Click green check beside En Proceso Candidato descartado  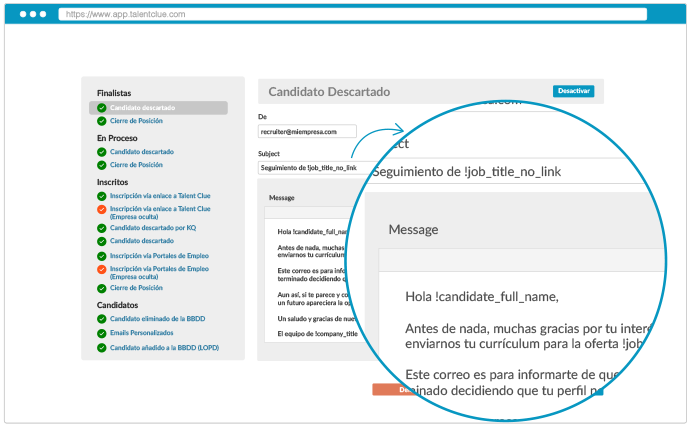(x=102, y=152)
